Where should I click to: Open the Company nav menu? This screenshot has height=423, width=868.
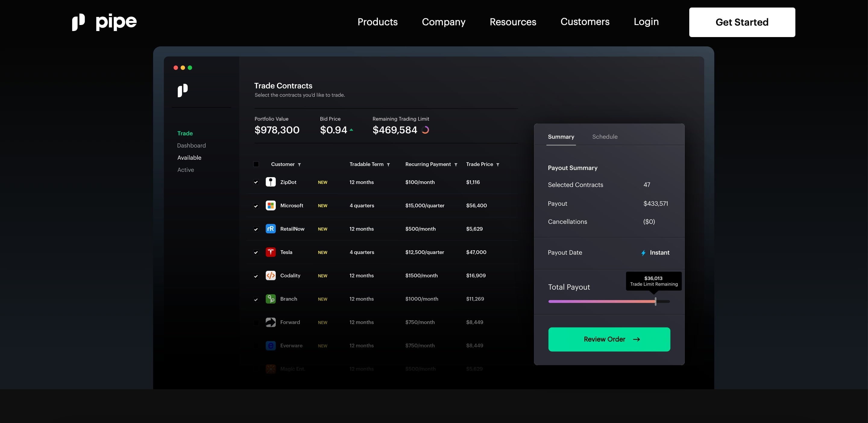point(443,22)
